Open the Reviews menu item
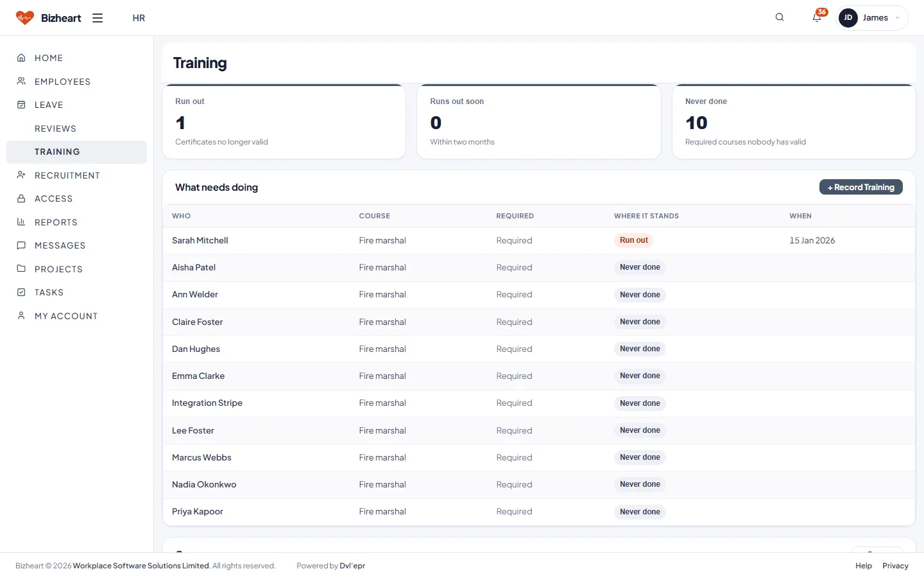The image size is (924, 578). [x=55, y=128]
